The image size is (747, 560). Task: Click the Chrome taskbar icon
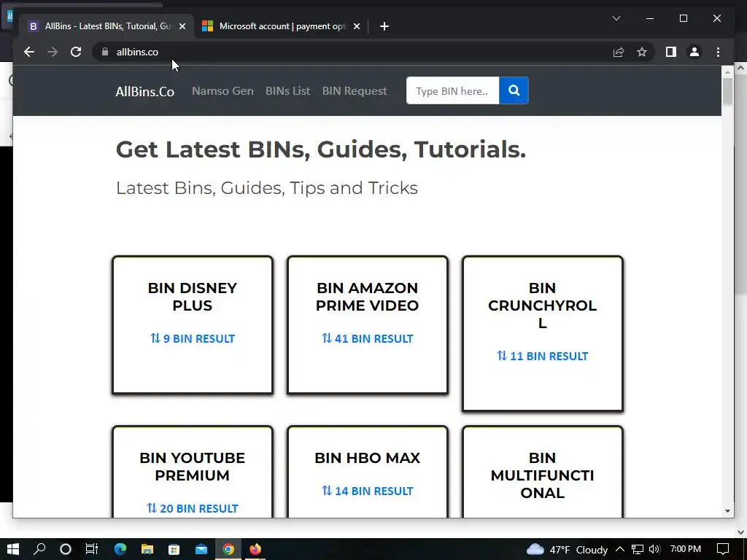tap(228, 549)
